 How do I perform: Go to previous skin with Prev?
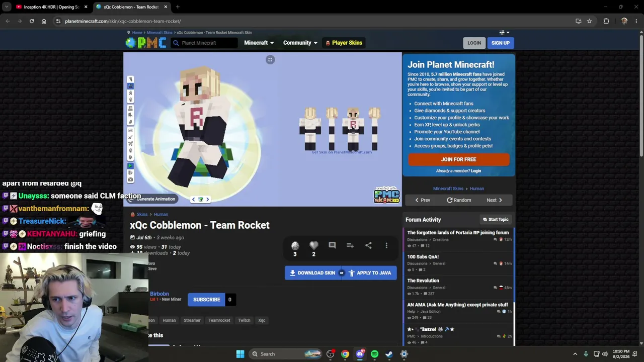coord(422,200)
